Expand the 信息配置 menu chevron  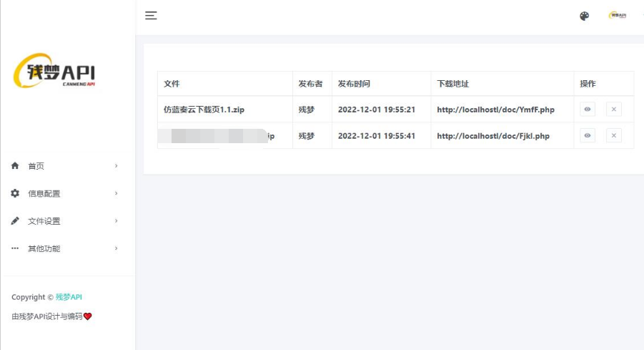(116, 193)
